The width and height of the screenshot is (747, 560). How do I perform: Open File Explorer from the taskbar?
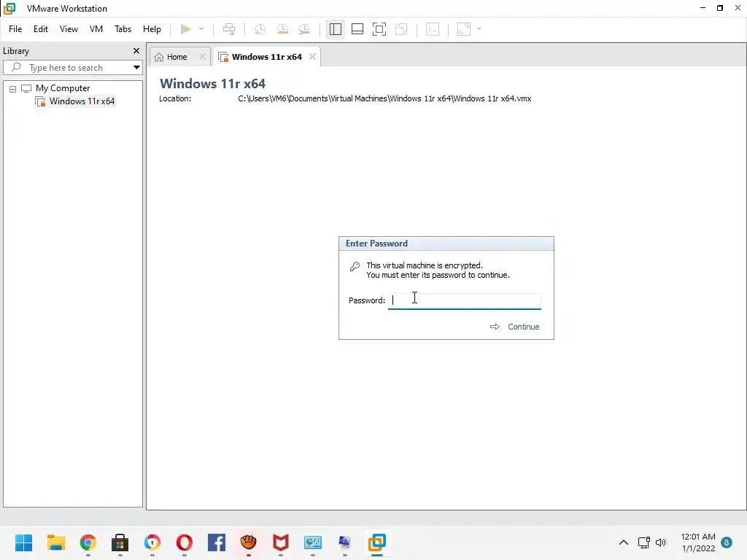coord(56,542)
